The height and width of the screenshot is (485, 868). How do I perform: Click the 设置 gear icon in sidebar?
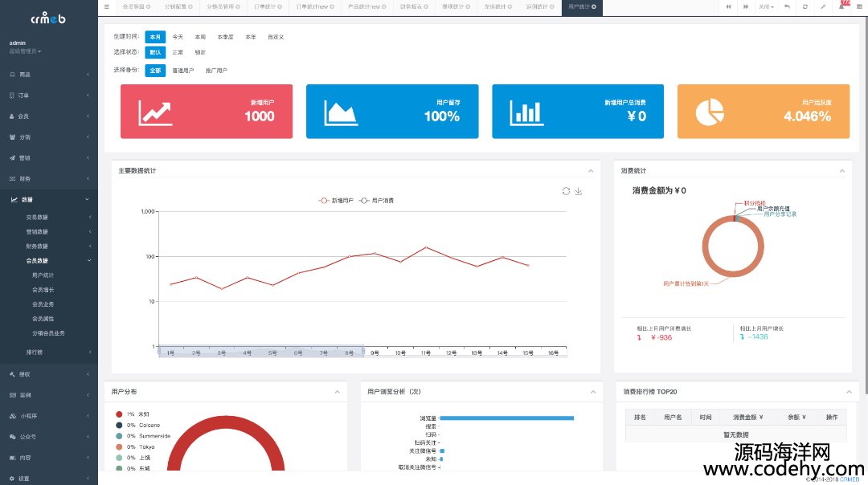pyautogui.click(x=12, y=479)
